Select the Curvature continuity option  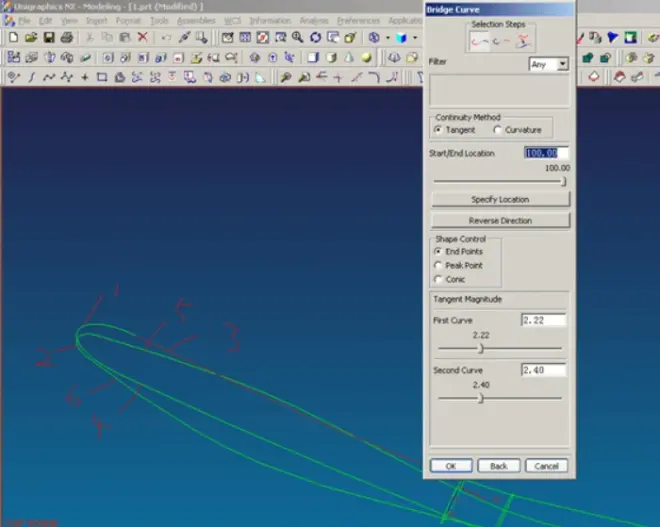(x=517, y=130)
